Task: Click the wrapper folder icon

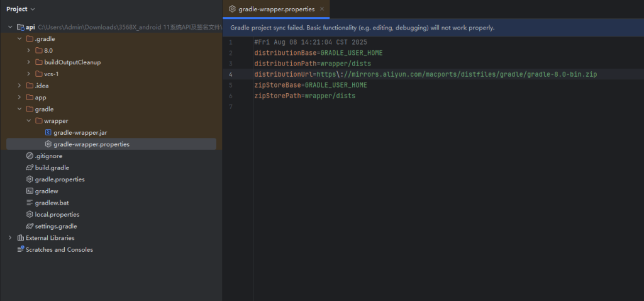Action: (x=38, y=121)
